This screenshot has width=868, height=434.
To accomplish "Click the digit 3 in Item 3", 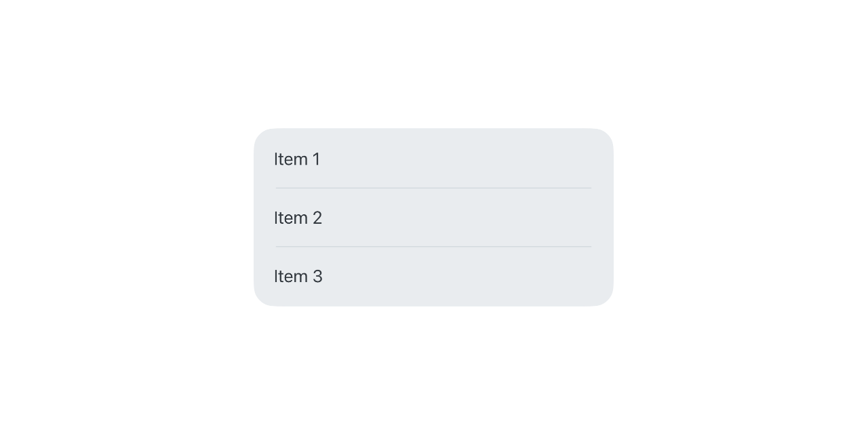I will coord(317,277).
